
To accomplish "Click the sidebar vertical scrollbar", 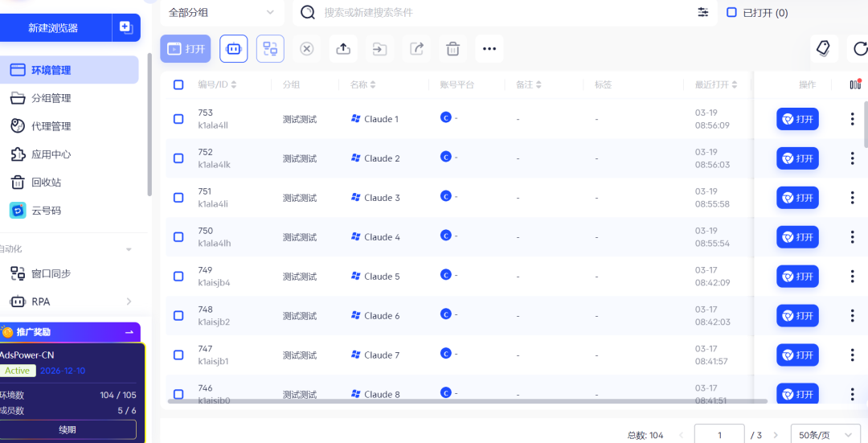I will 149,125.
